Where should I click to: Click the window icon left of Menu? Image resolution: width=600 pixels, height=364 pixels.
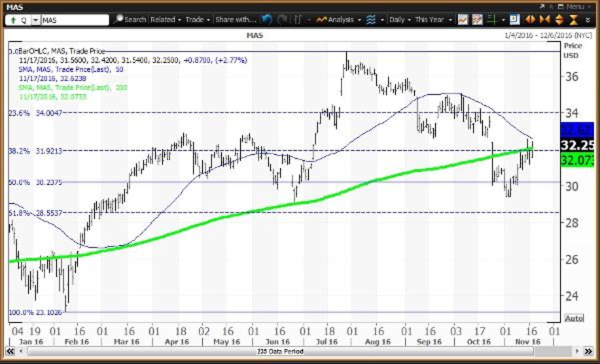tap(561, 6)
